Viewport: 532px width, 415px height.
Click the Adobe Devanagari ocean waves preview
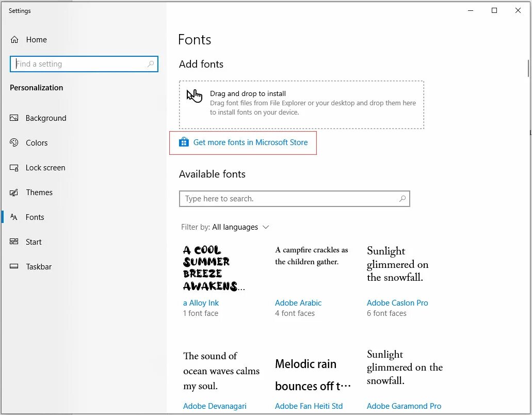click(x=221, y=371)
